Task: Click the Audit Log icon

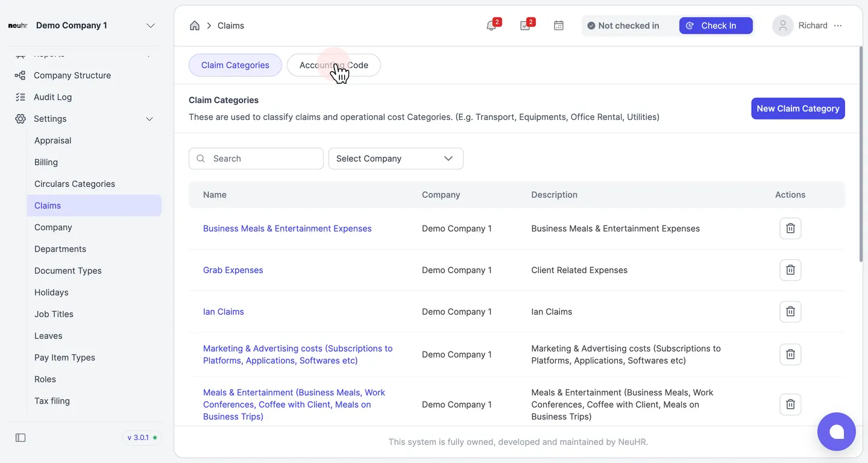Action: tap(20, 97)
